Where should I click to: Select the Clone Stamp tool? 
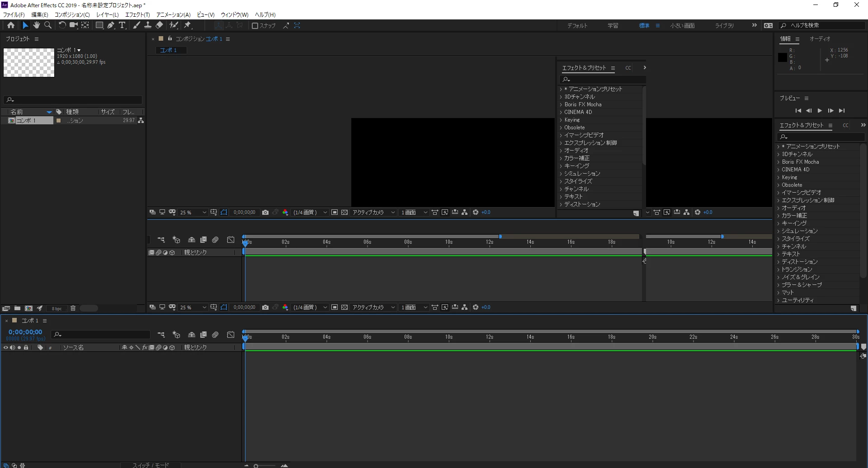click(148, 25)
